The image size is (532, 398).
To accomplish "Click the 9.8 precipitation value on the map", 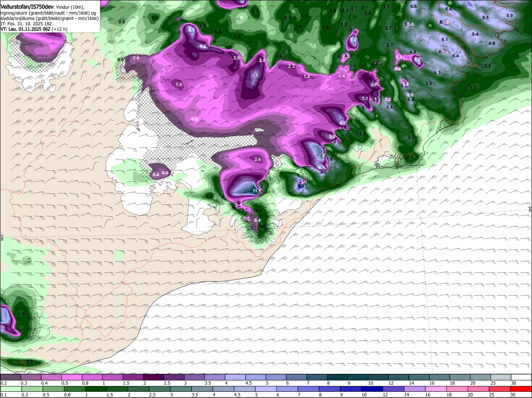I will (301, 186).
